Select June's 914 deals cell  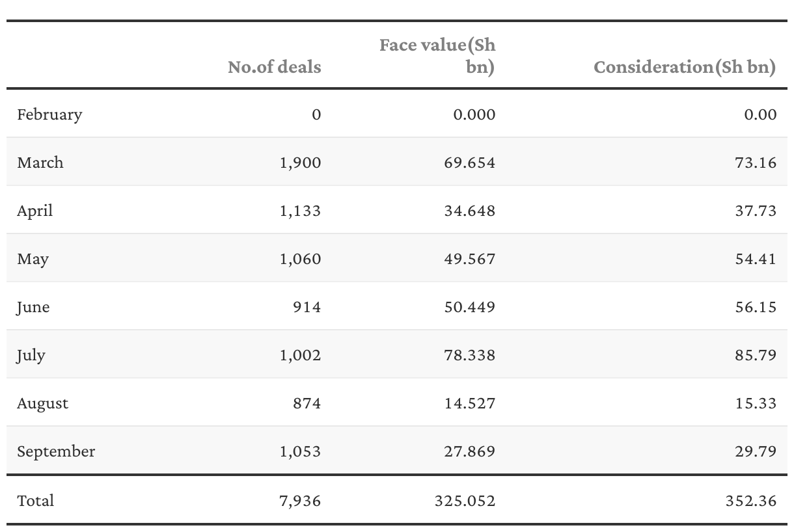pyautogui.click(x=307, y=307)
